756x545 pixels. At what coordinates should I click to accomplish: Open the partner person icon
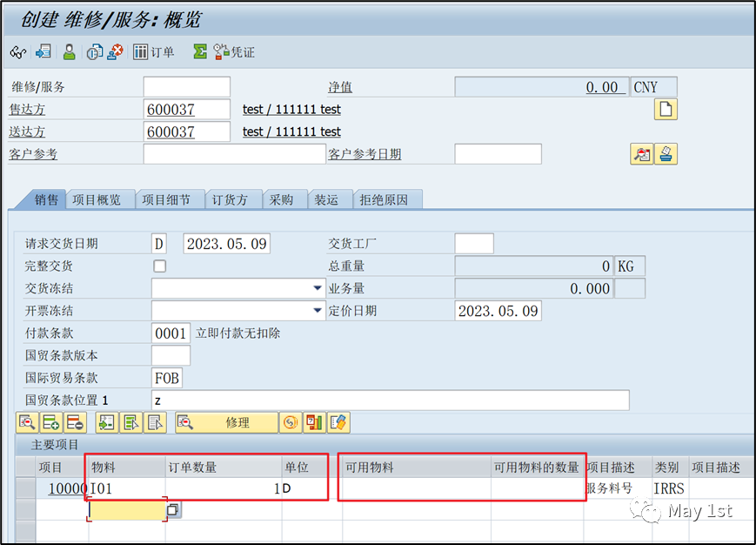[x=68, y=52]
